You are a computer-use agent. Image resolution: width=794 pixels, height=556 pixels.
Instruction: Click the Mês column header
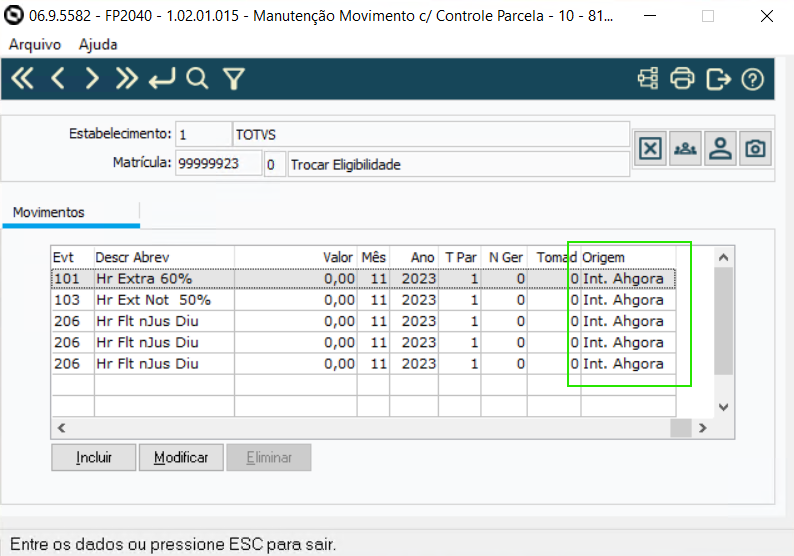(x=374, y=257)
